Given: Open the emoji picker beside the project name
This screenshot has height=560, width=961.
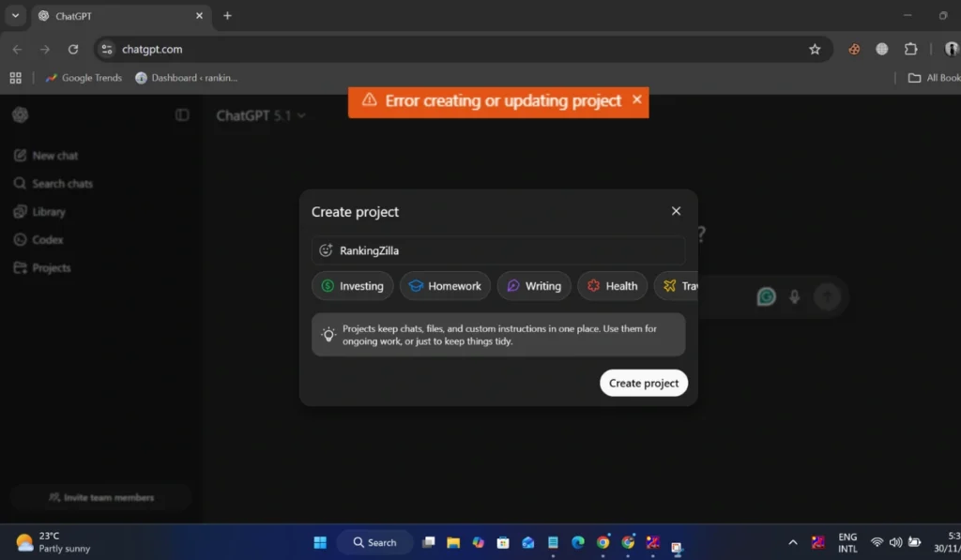Looking at the screenshot, I should (x=326, y=250).
